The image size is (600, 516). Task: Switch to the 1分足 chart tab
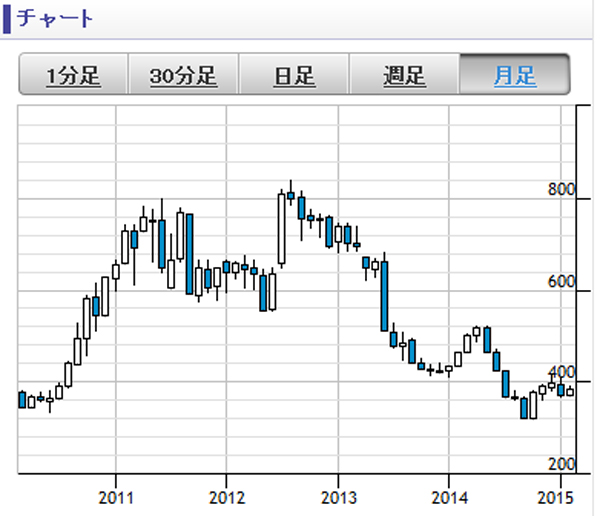(x=73, y=76)
